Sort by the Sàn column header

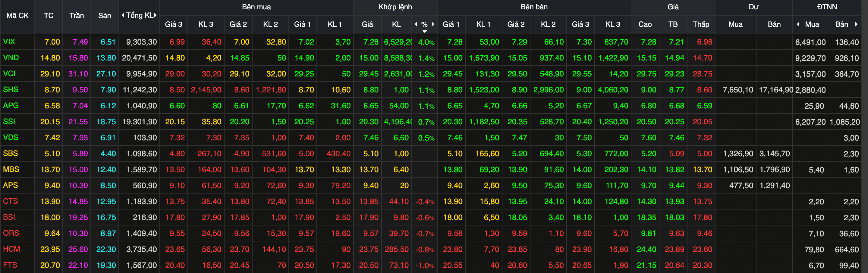(x=105, y=15)
